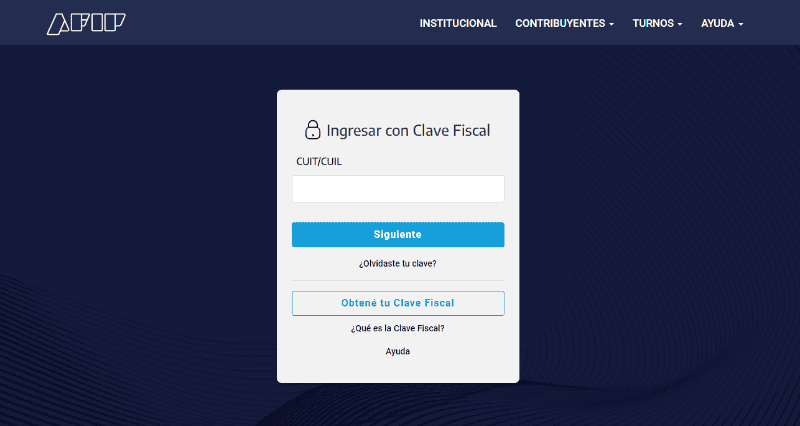Click the padlock icon beside the login title
The height and width of the screenshot is (426, 800).
point(312,130)
